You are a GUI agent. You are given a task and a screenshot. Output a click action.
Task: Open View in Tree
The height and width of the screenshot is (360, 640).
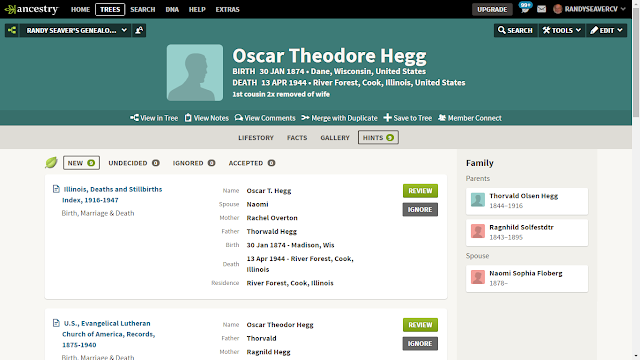click(x=154, y=118)
